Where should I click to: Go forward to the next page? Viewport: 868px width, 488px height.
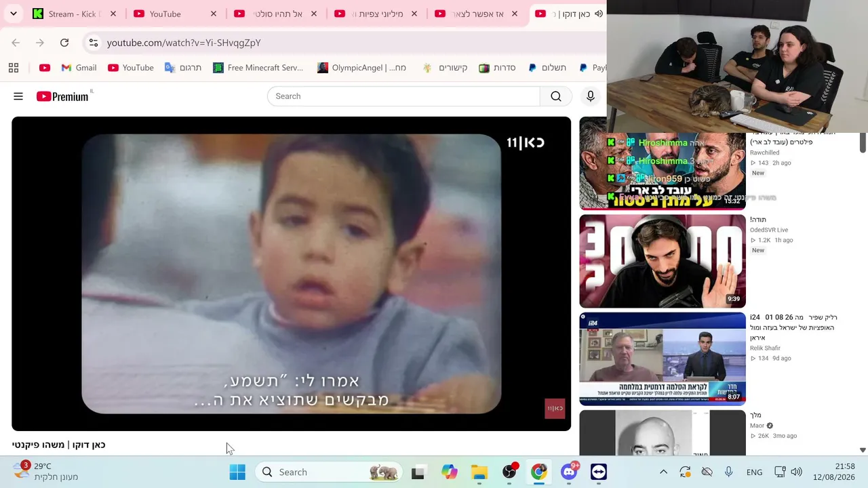(40, 43)
